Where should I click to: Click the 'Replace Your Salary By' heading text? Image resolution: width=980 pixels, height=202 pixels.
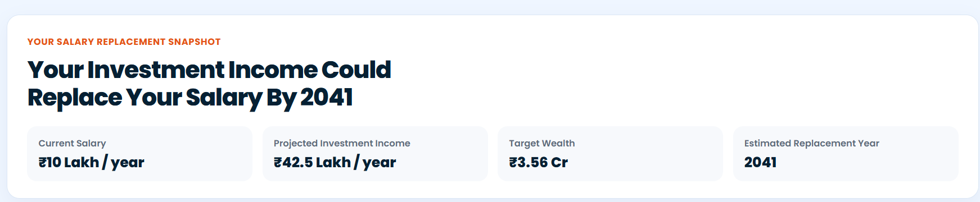(x=162, y=98)
